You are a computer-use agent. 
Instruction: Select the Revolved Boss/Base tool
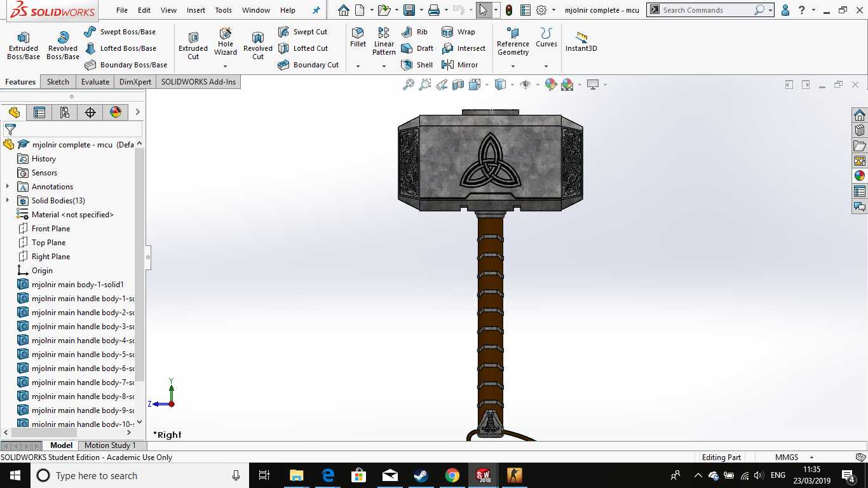63,46
